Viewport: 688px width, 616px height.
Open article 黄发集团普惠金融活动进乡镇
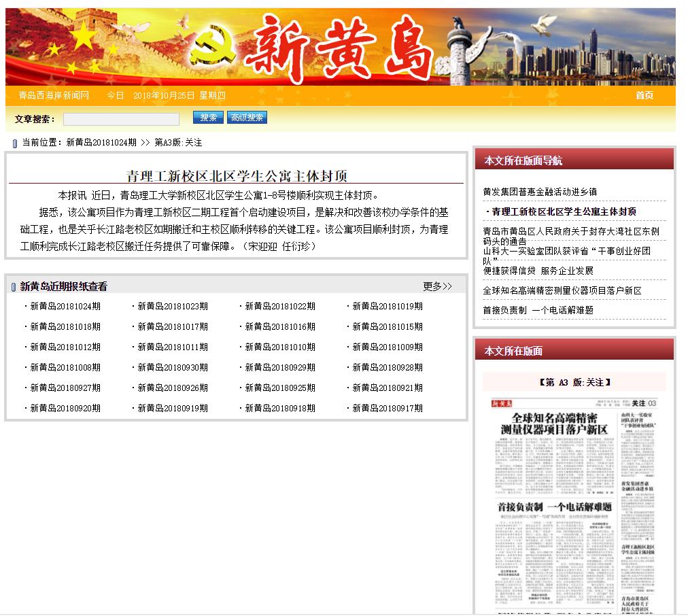[540, 192]
